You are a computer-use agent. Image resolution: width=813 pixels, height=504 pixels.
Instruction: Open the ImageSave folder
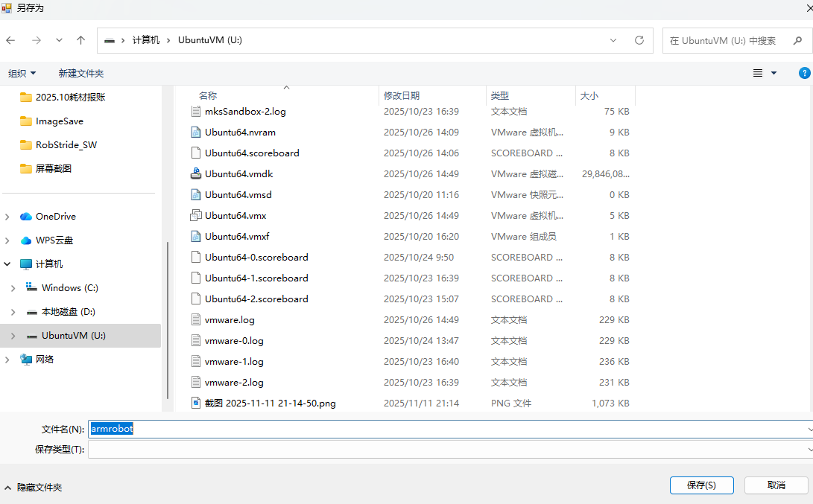(59, 121)
